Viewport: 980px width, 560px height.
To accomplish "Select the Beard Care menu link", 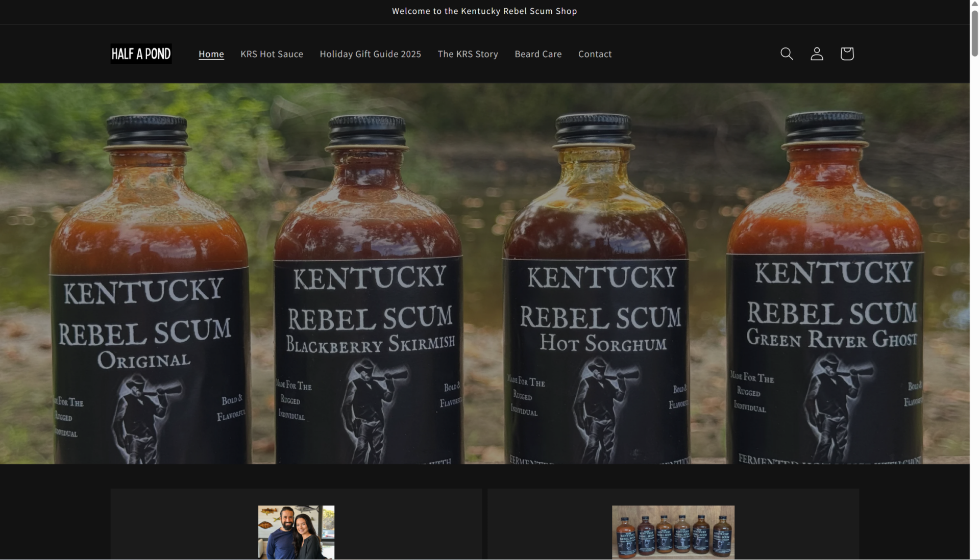I will click(x=538, y=54).
